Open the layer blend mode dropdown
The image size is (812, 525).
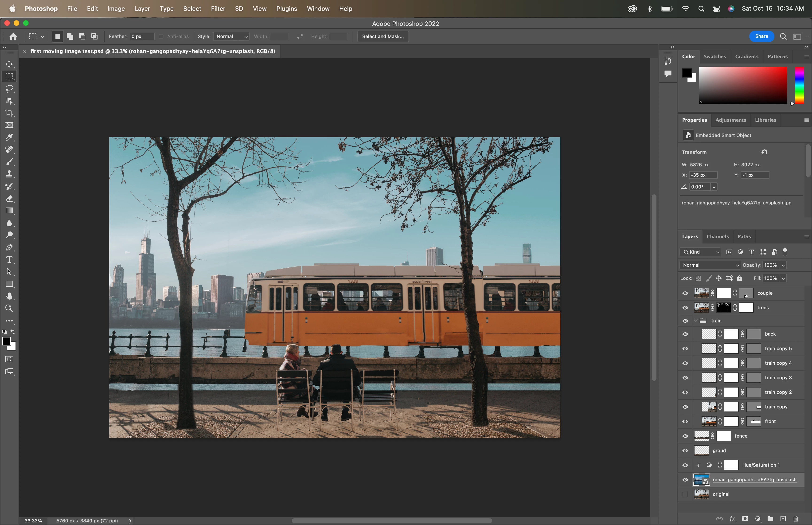[x=710, y=265]
